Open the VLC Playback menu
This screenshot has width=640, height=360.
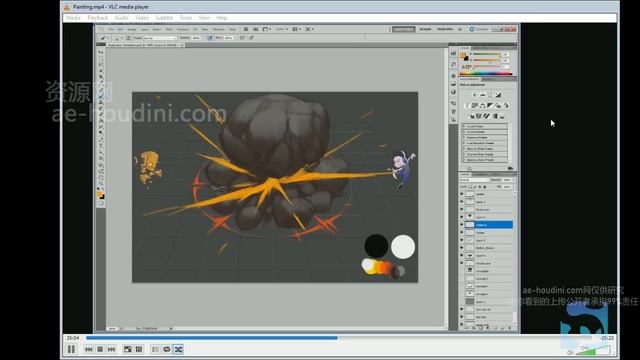(x=98, y=18)
